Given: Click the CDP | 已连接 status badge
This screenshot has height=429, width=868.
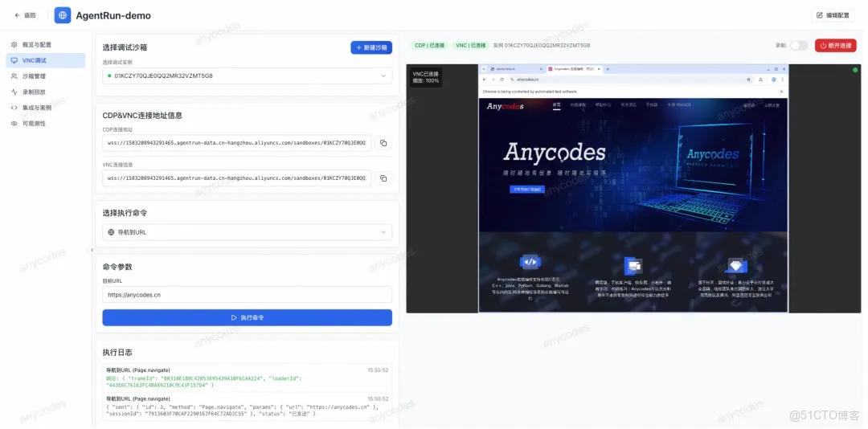Looking at the screenshot, I should (x=429, y=46).
